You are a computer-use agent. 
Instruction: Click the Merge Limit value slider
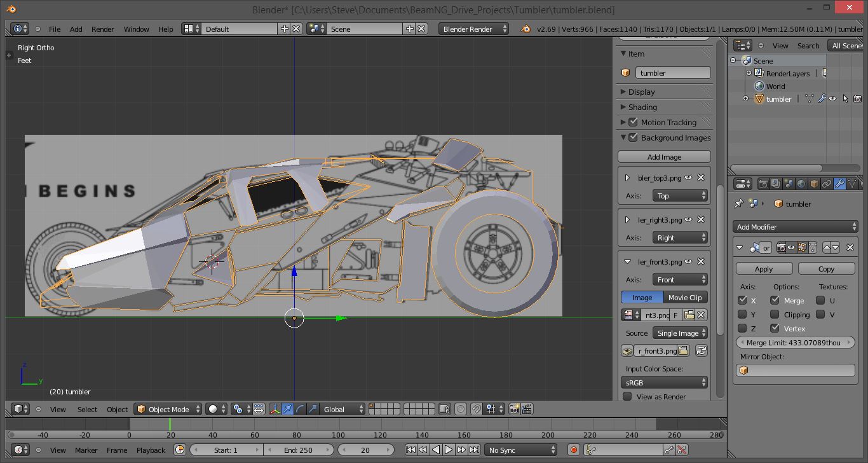pos(796,342)
